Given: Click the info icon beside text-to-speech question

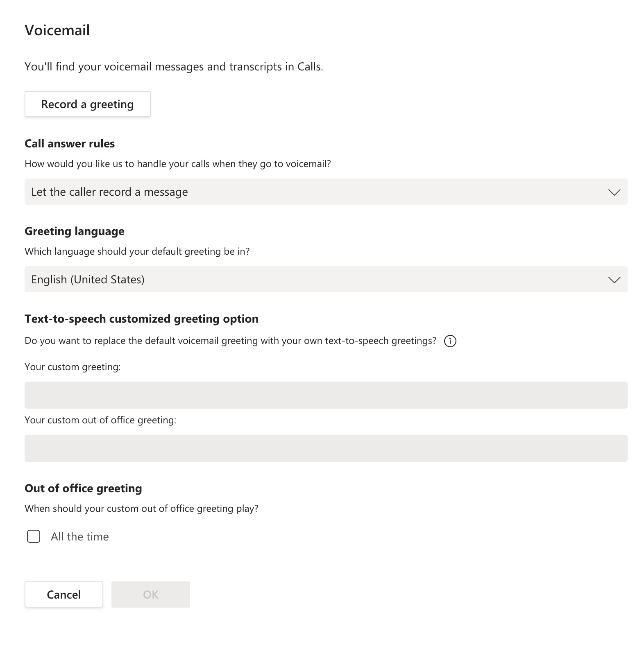Looking at the screenshot, I should 450,341.
